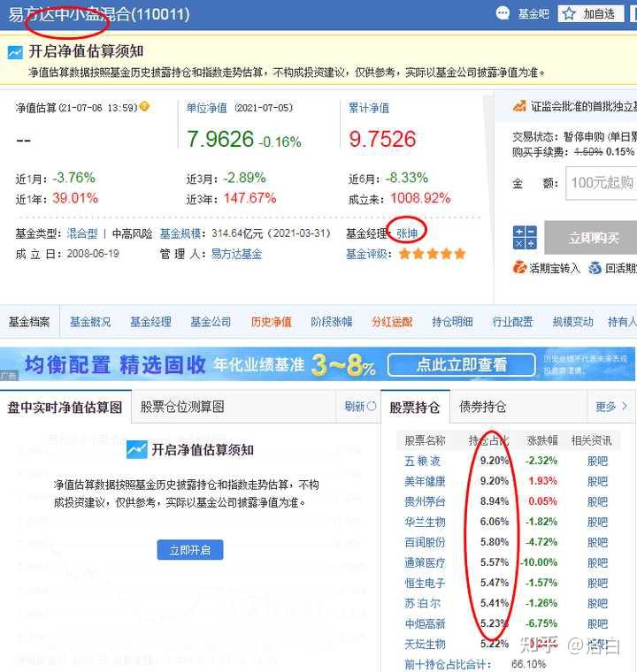Open 百润股份 stock link
The image size is (637, 672).
tap(425, 542)
